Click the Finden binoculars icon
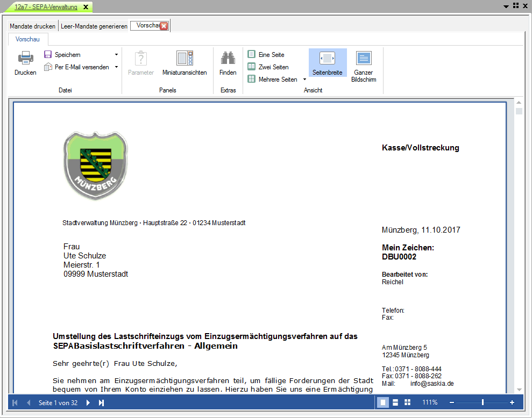The image size is (532, 418). (228, 58)
